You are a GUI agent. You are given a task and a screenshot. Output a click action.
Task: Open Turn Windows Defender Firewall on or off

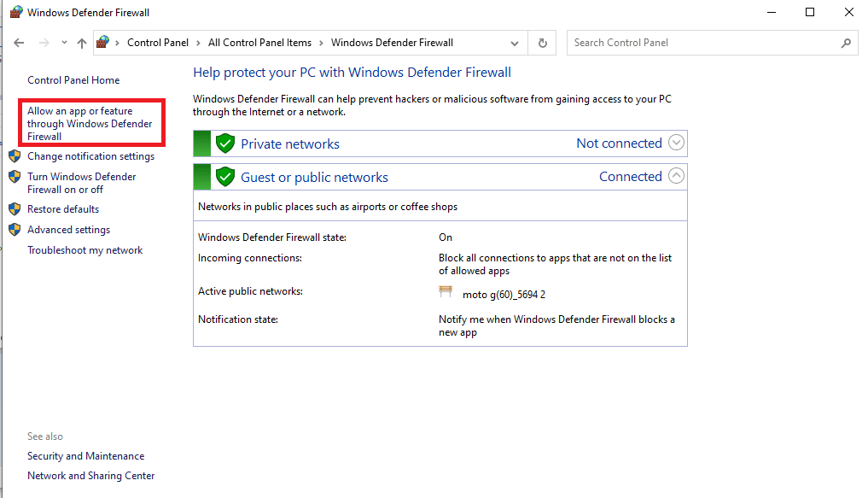pyautogui.click(x=81, y=183)
